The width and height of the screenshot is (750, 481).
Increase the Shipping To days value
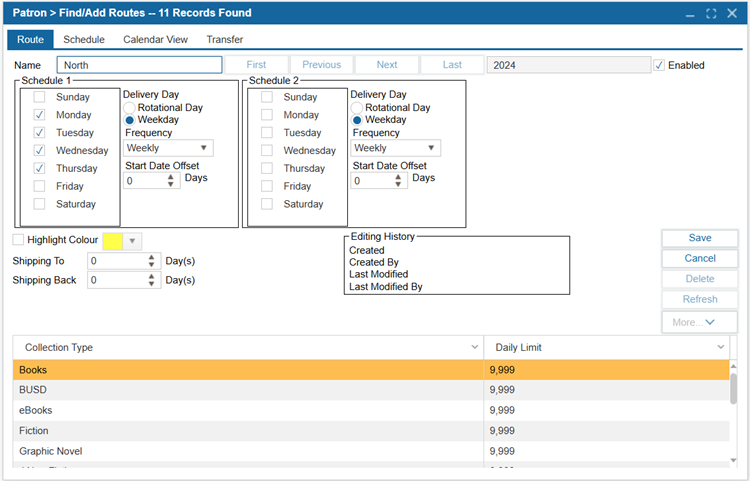pyautogui.click(x=152, y=257)
